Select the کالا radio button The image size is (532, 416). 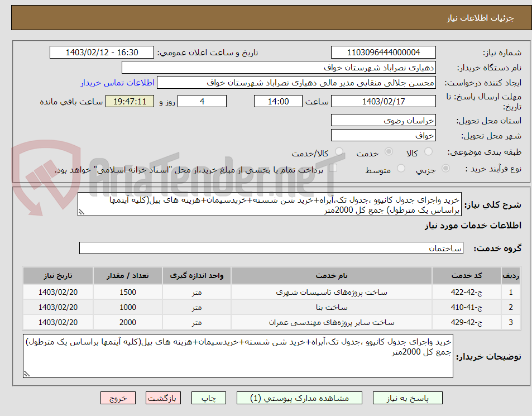point(429,152)
